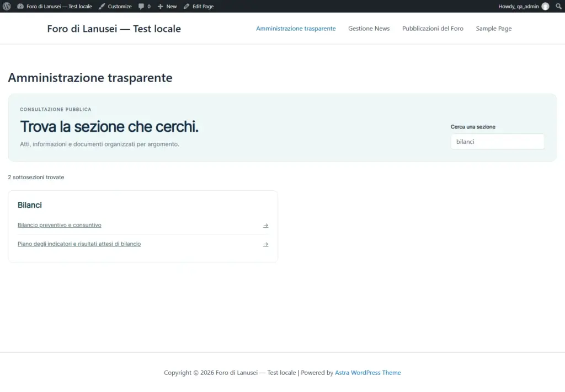The image size is (565, 392).
Task: Click the 'Trova la sezione che cerchi.' heading
Action: click(109, 126)
